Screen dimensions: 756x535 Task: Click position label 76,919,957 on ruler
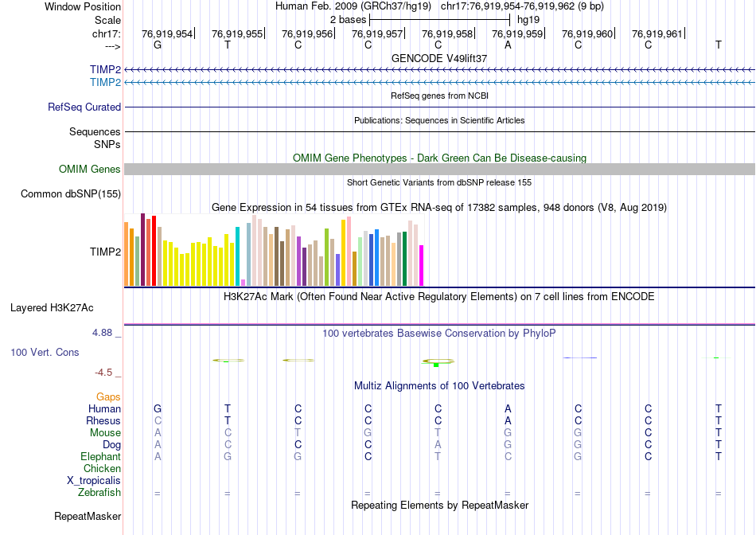[377, 33]
